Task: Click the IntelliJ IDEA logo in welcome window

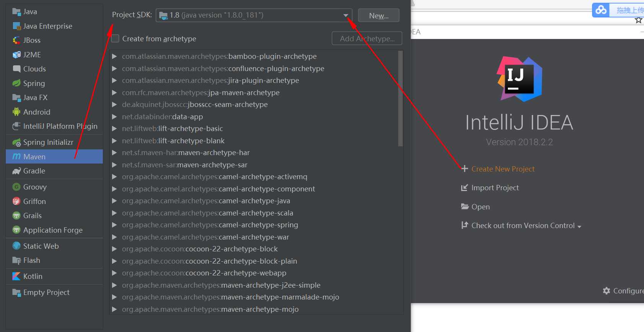Action: pyautogui.click(x=519, y=79)
